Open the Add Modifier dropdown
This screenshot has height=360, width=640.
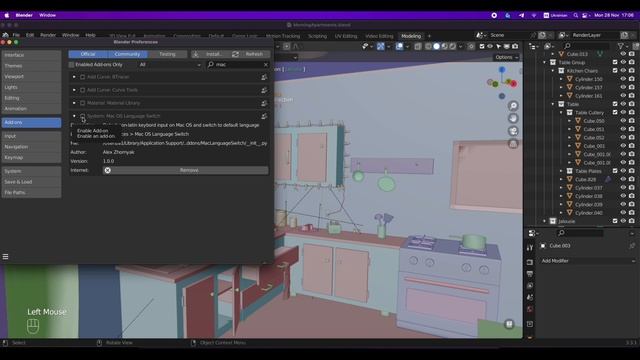588,261
